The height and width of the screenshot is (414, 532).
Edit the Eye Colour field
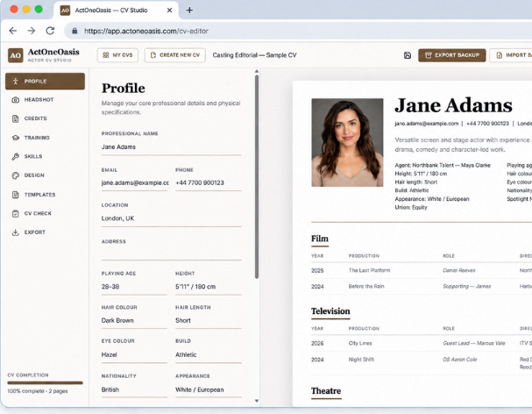tap(134, 354)
